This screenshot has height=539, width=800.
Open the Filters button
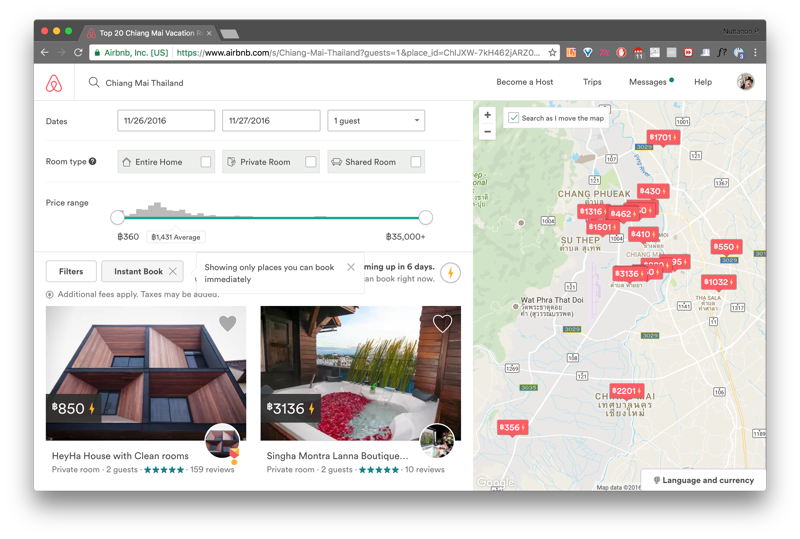71,271
